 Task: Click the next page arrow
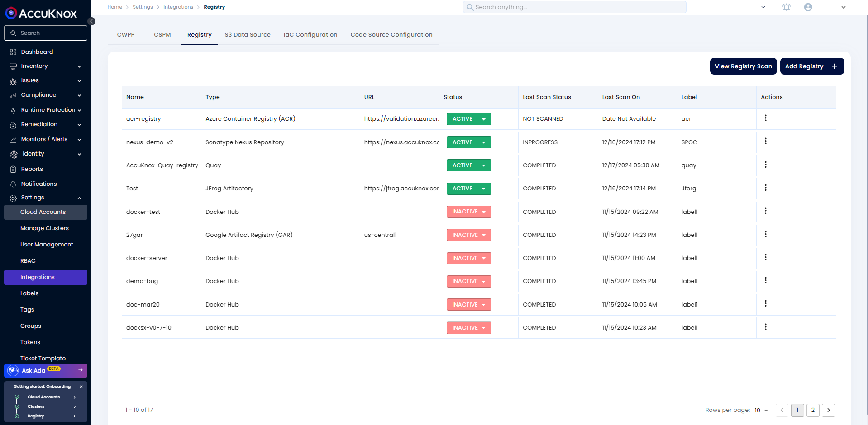[829, 410]
